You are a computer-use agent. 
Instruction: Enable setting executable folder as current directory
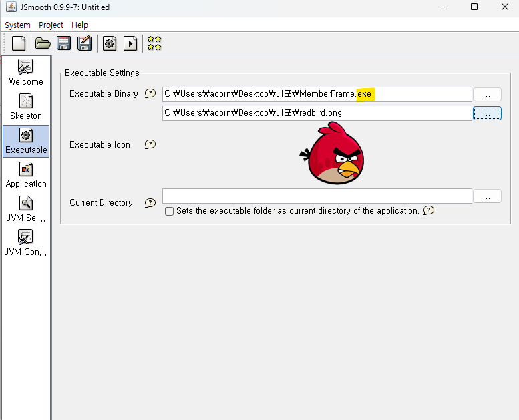point(169,211)
